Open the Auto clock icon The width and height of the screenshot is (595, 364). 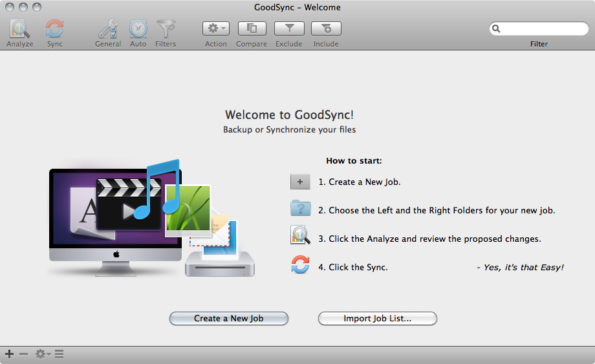(138, 29)
